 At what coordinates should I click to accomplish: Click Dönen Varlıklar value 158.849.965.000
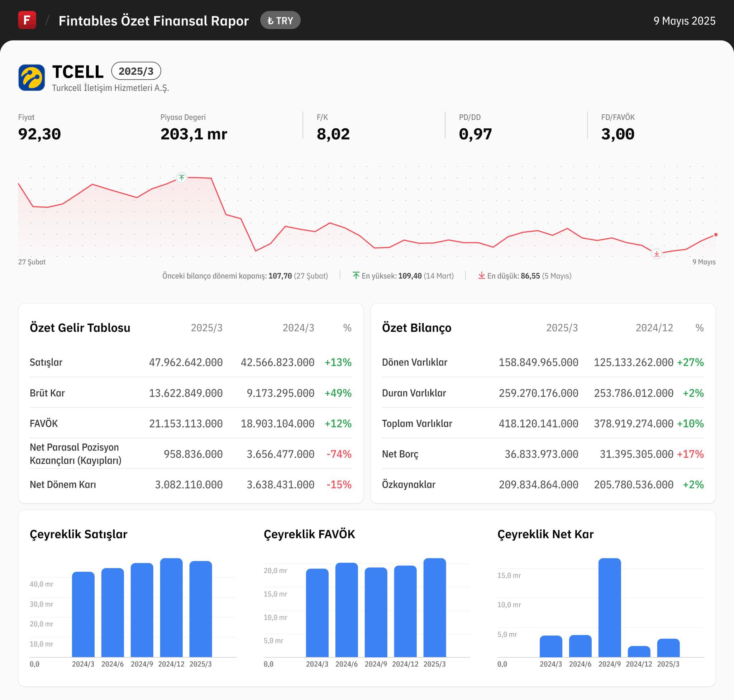click(x=538, y=362)
